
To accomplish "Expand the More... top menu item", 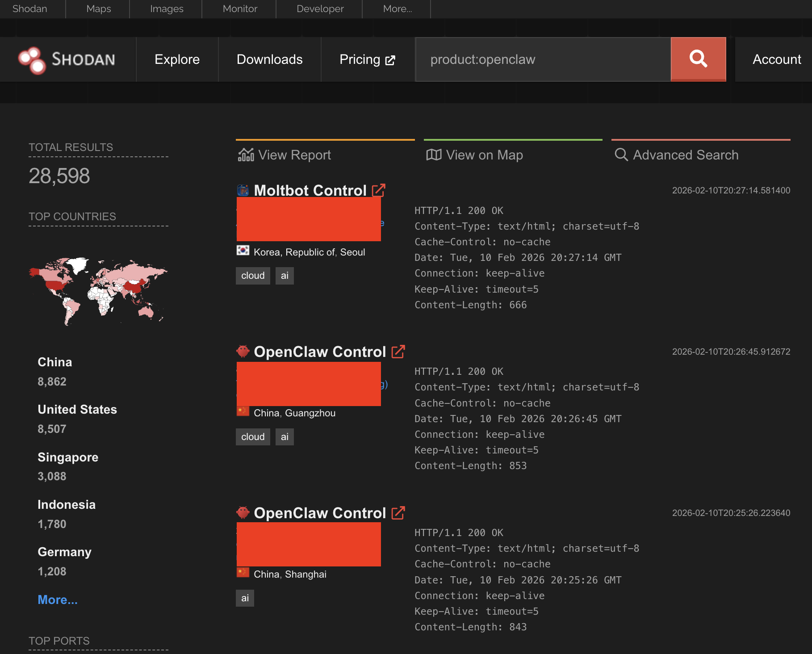I will (397, 9).
